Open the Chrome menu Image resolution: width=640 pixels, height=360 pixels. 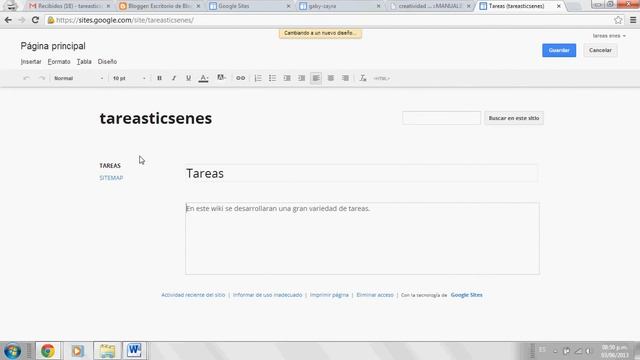click(x=633, y=20)
